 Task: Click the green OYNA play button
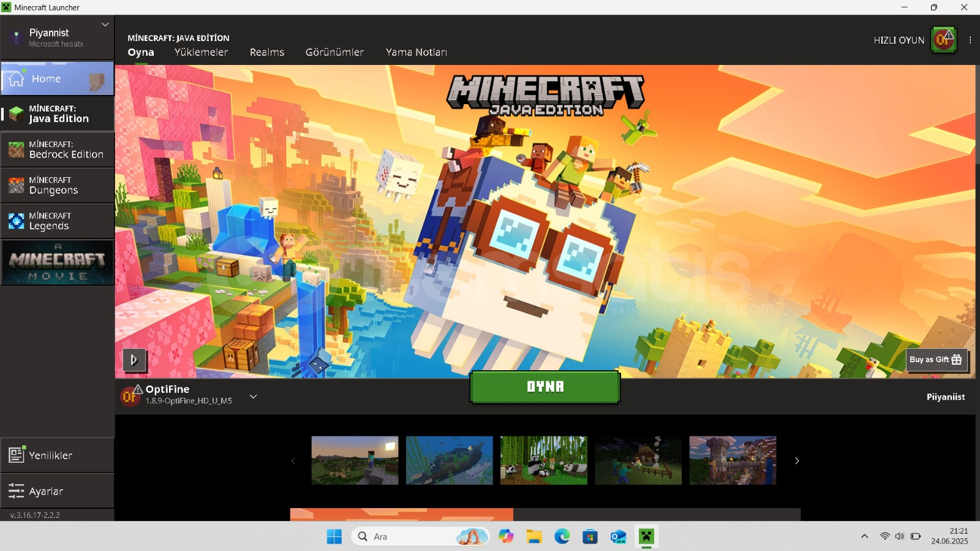[x=545, y=387]
